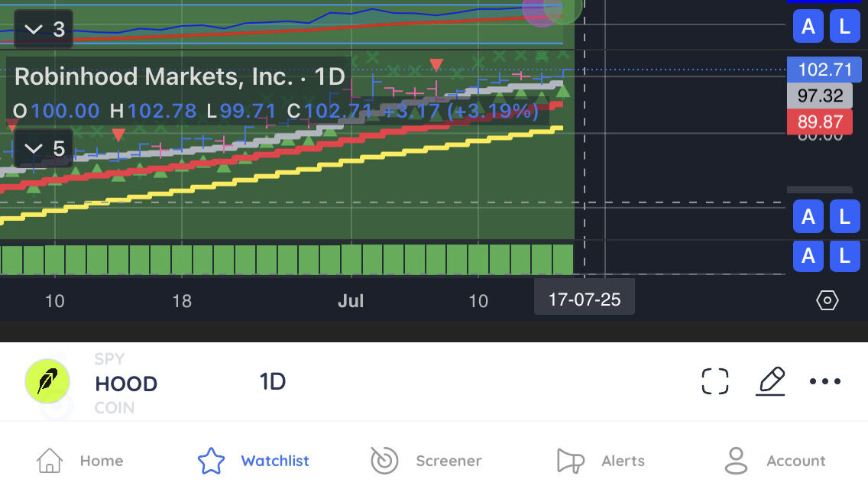Go to the Alerts tab
868x489 pixels.
[600, 461]
